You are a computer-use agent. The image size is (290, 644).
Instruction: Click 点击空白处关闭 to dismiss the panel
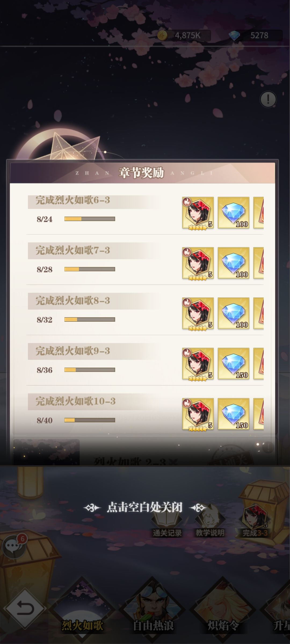pos(145,507)
